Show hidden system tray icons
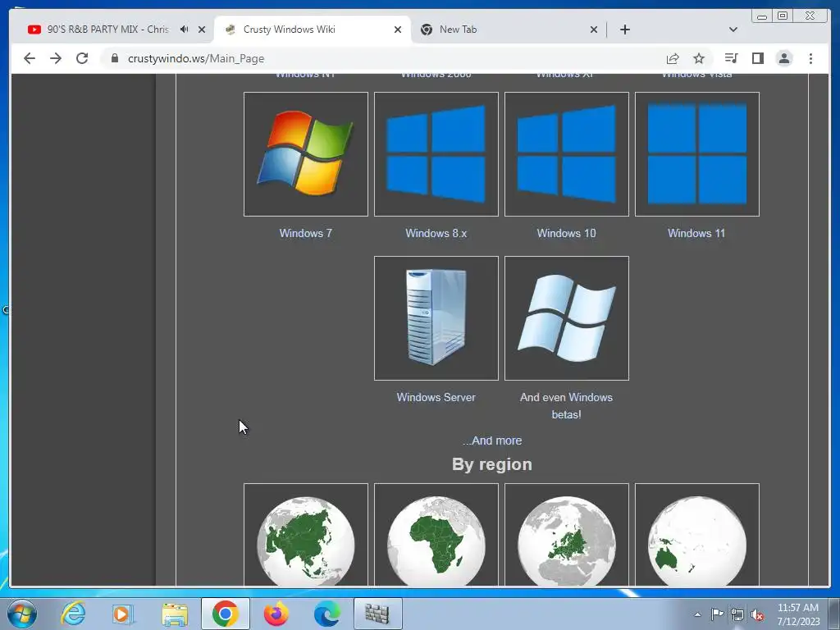The height and width of the screenshot is (630, 840). [x=697, y=614]
